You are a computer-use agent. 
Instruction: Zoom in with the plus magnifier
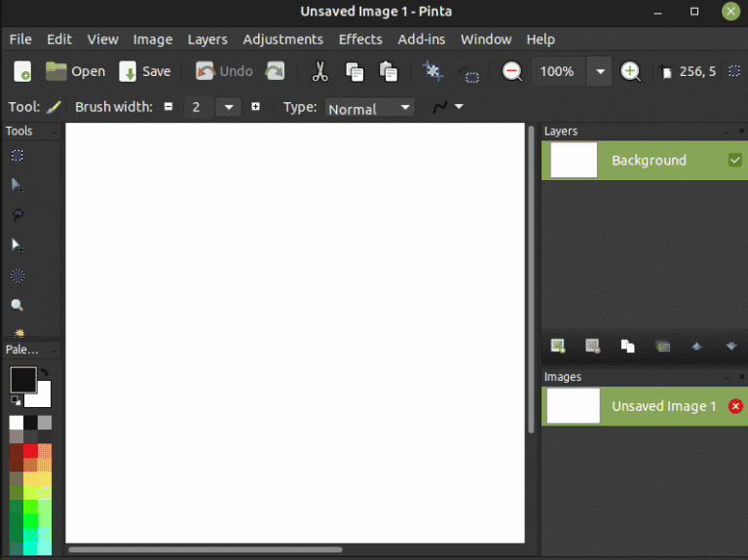pos(630,71)
